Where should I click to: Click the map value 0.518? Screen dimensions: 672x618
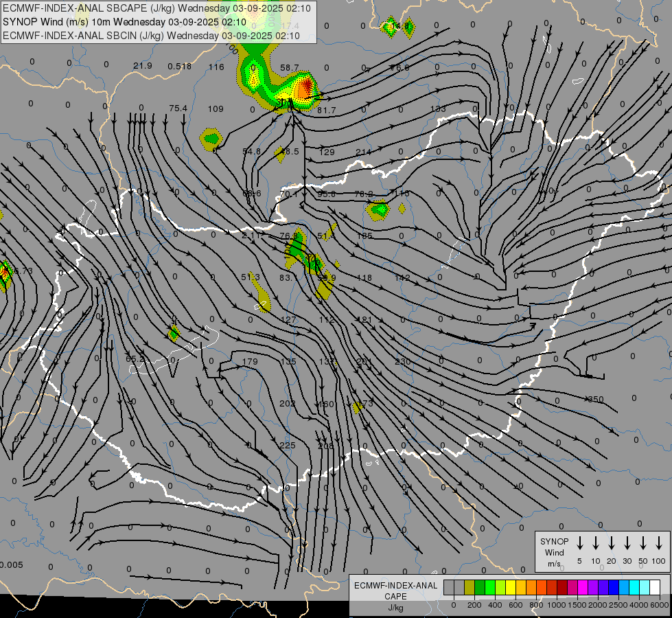point(180,66)
